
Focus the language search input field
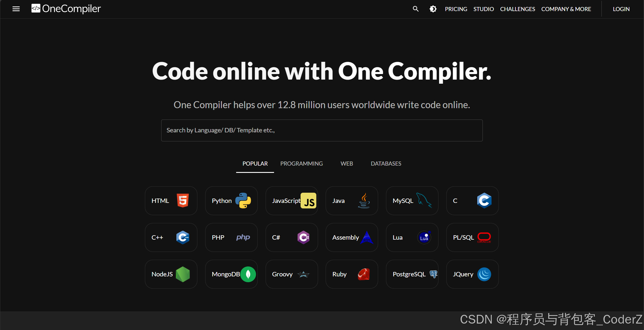click(x=322, y=130)
